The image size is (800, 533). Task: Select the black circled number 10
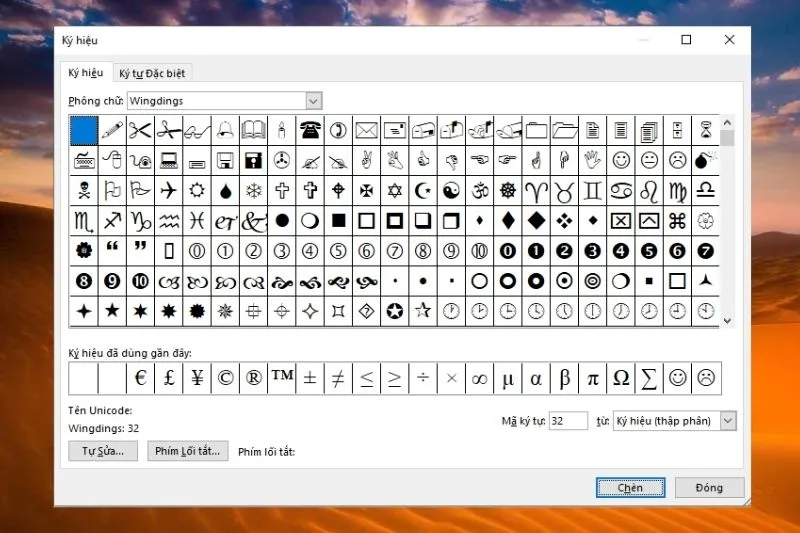coord(140,281)
